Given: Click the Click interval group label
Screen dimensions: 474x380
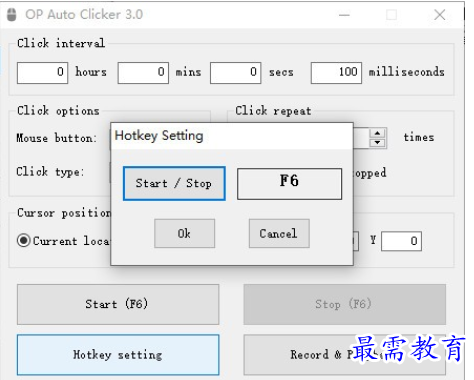Looking at the screenshot, I should coord(61,43).
